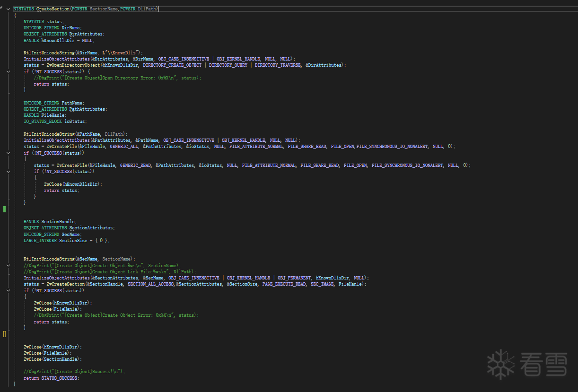Collapse the if block after GENERIC_ALL ZwCreateFile call
The width and height of the screenshot is (578, 392).
click(8, 153)
